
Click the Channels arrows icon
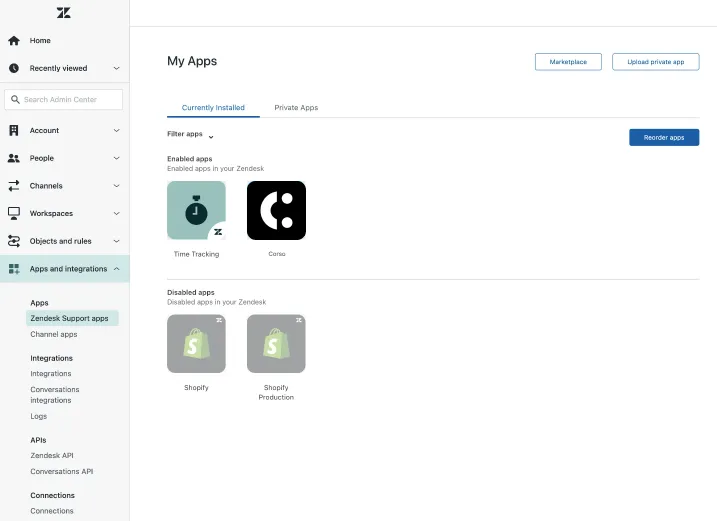14,186
